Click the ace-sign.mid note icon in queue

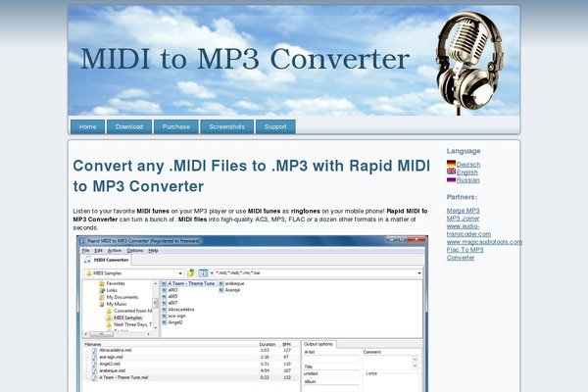click(94, 357)
